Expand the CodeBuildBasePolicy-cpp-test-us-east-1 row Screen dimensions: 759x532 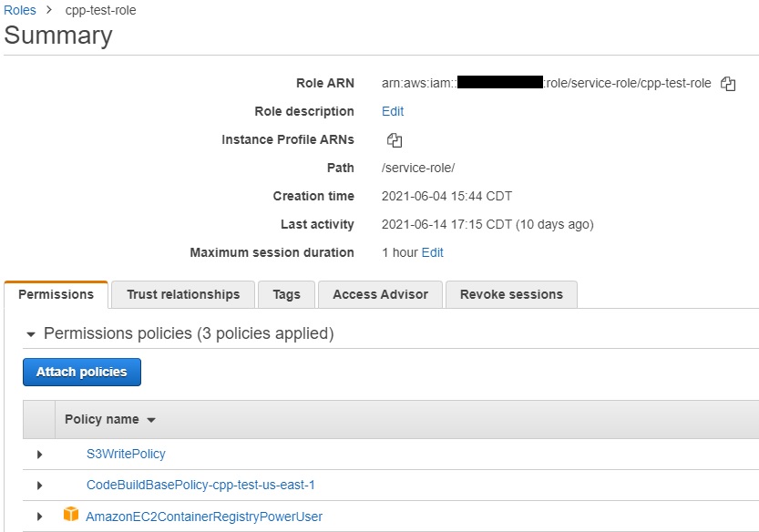click(x=40, y=485)
